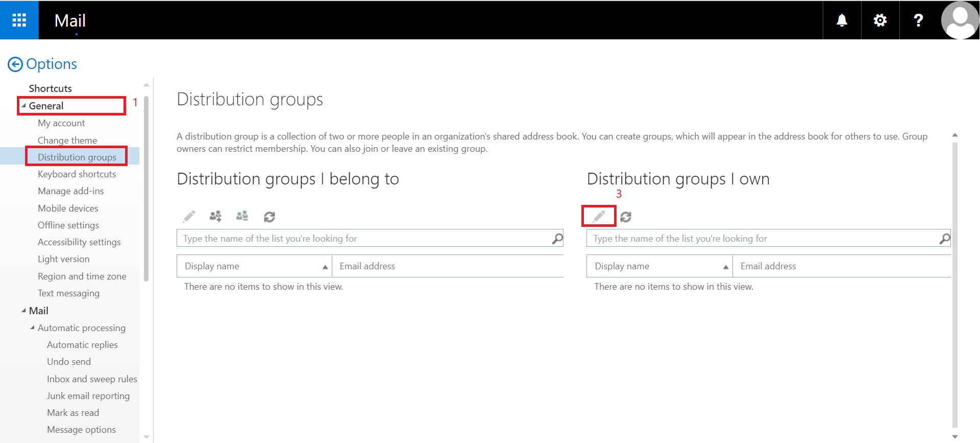This screenshot has width=980, height=443.
Task: Open Mark as read option
Action: click(x=73, y=413)
